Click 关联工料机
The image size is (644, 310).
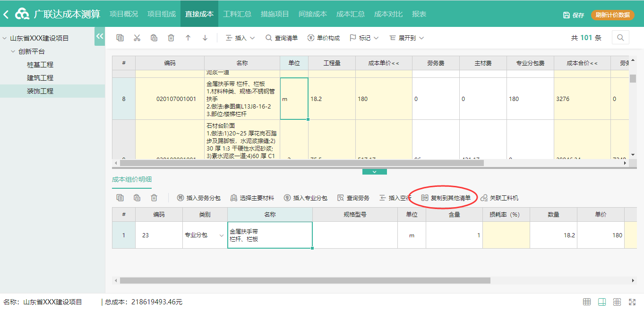[499, 198]
